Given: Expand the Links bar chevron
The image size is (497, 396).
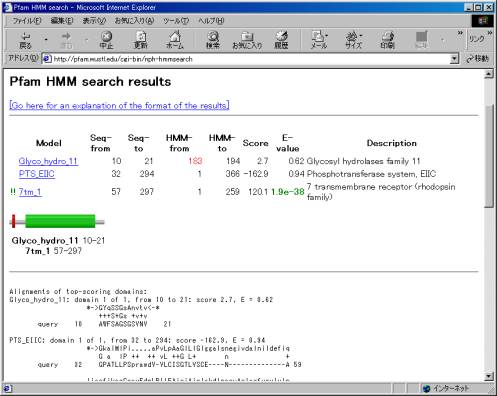Looking at the screenshot, I should (x=490, y=33).
